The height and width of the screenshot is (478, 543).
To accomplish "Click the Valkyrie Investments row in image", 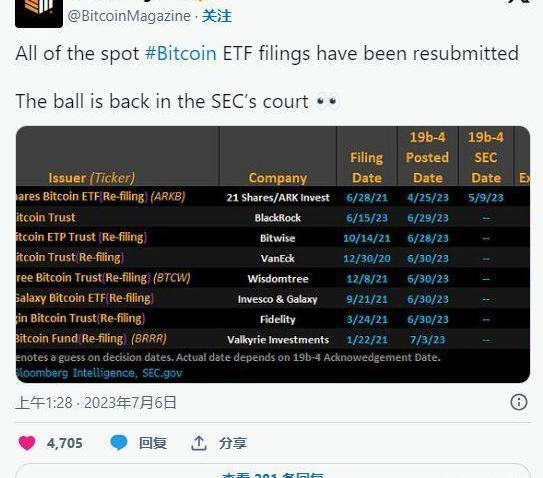I will coord(273,339).
